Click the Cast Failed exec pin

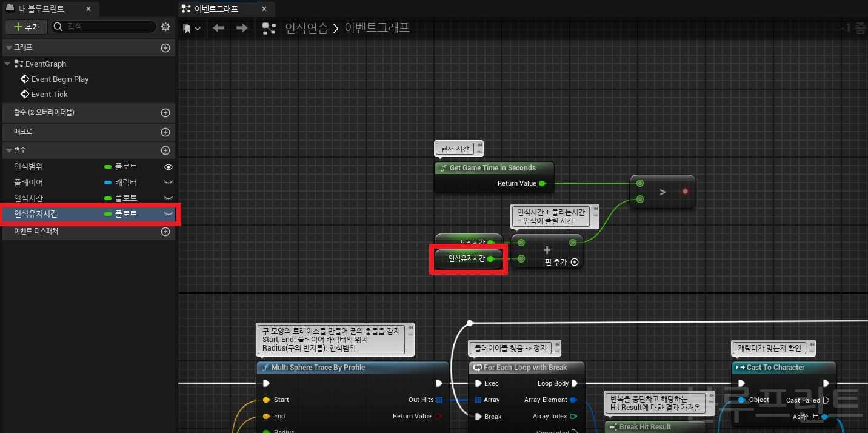pyautogui.click(x=826, y=400)
